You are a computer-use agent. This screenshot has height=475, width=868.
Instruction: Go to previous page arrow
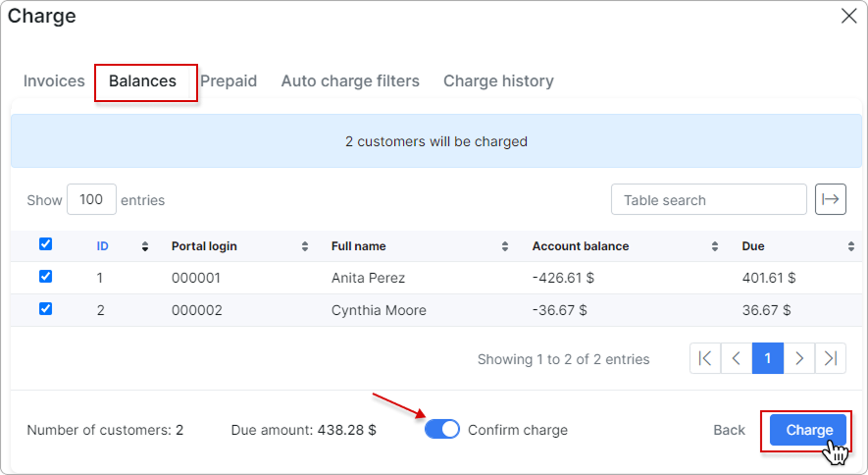click(x=737, y=358)
